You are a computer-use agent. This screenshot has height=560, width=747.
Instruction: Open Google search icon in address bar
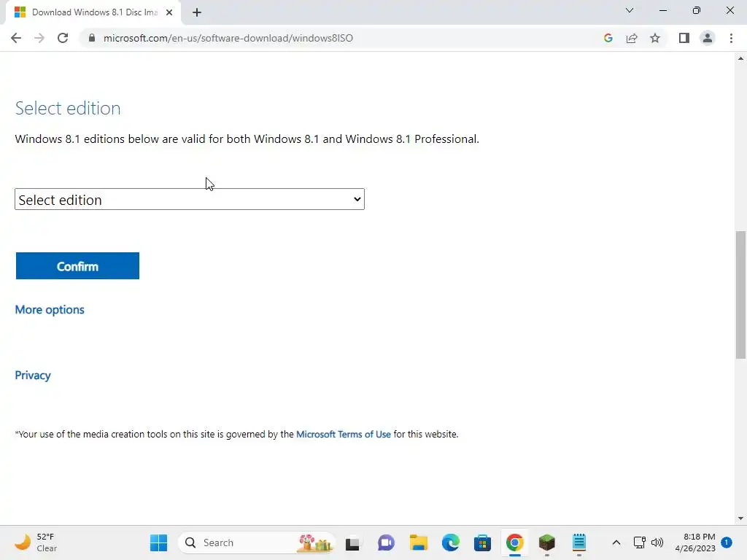(608, 38)
